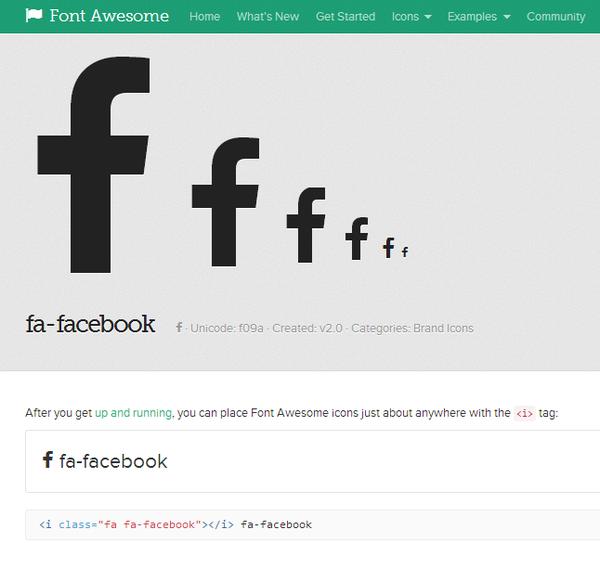Click the small gray Facebook icon before Unicode
This screenshot has width=600, height=569.
[x=179, y=327]
